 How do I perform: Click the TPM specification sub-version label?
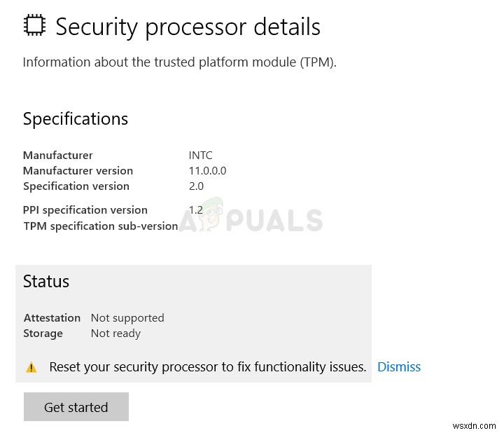click(x=100, y=226)
